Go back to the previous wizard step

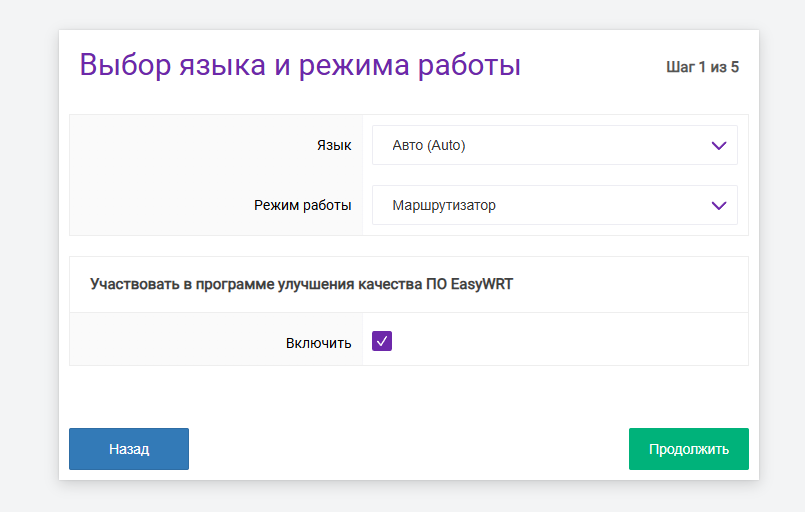pos(129,449)
